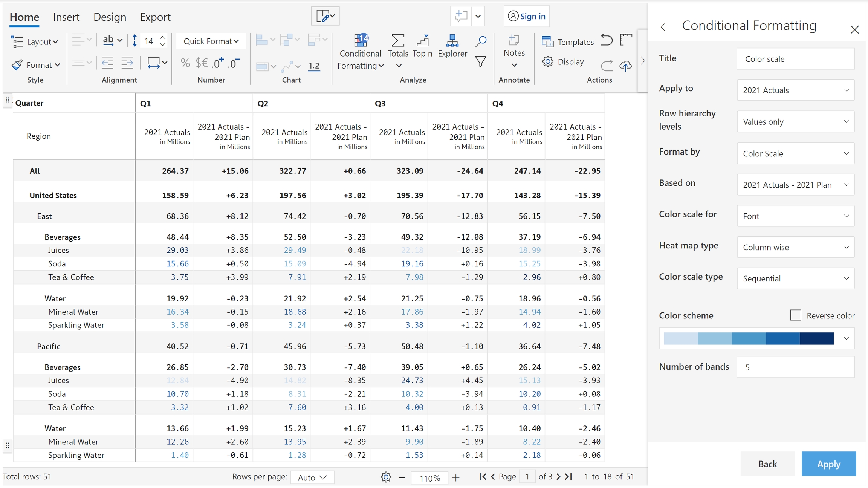
Task: Switch to the Insert tab
Action: point(66,17)
